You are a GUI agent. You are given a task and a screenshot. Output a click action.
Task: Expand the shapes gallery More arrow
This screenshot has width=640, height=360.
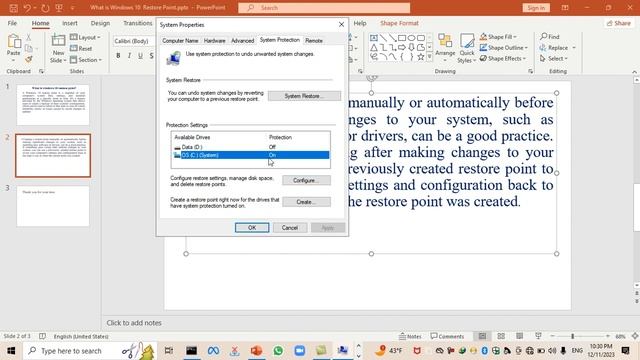point(429,58)
